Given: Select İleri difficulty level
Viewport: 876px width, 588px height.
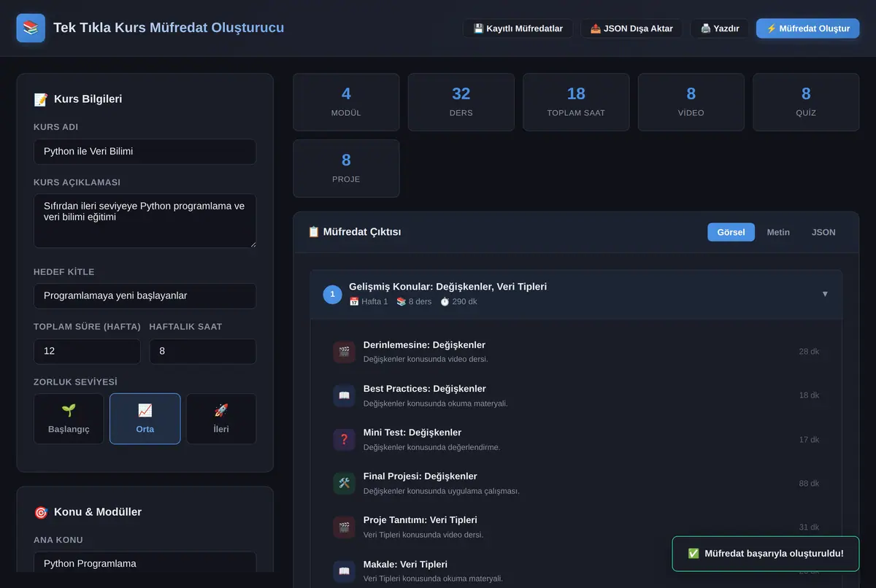Looking at the screenshot, I should tap(221, 419).
